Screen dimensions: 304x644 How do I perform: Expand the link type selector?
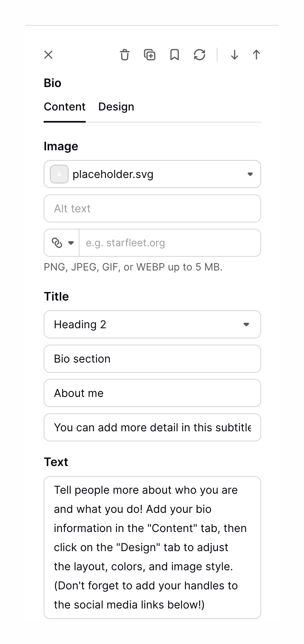[x=70, y=243]
